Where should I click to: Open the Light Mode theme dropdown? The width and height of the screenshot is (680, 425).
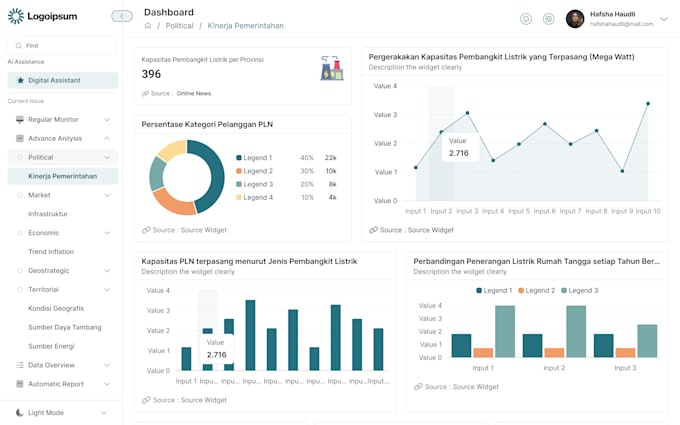point(104,413)
